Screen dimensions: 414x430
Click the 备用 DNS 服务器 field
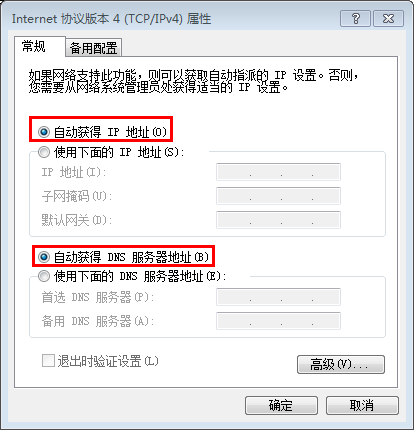278,321
